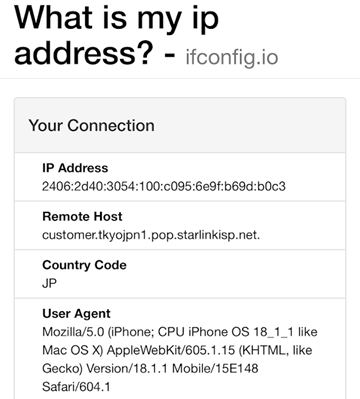
Task: Click the "Version/18.1.1" text
Action: (x=127, y=369)
